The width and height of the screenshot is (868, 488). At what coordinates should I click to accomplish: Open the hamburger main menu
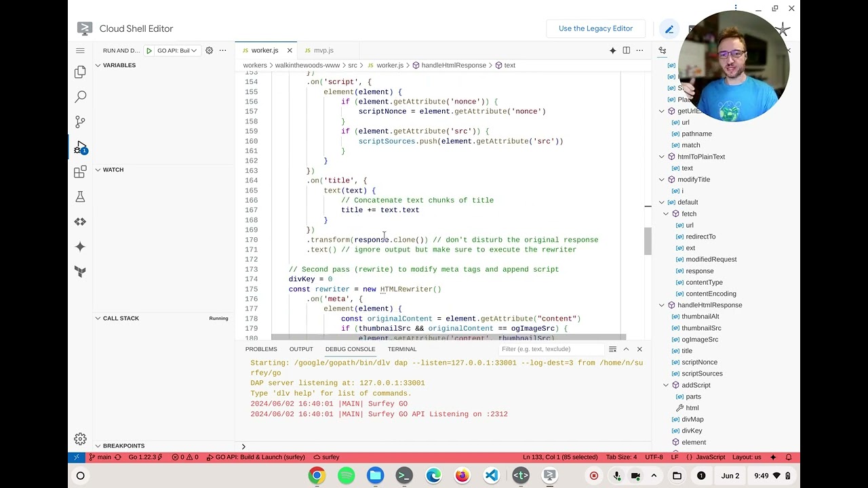point(80,50)
